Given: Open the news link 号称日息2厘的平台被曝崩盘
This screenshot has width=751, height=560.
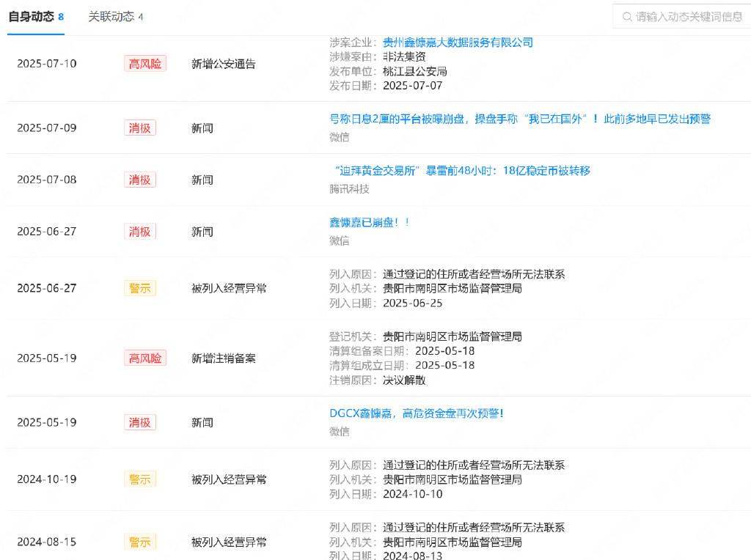Looking at the screenshot, I should (520, 119).
